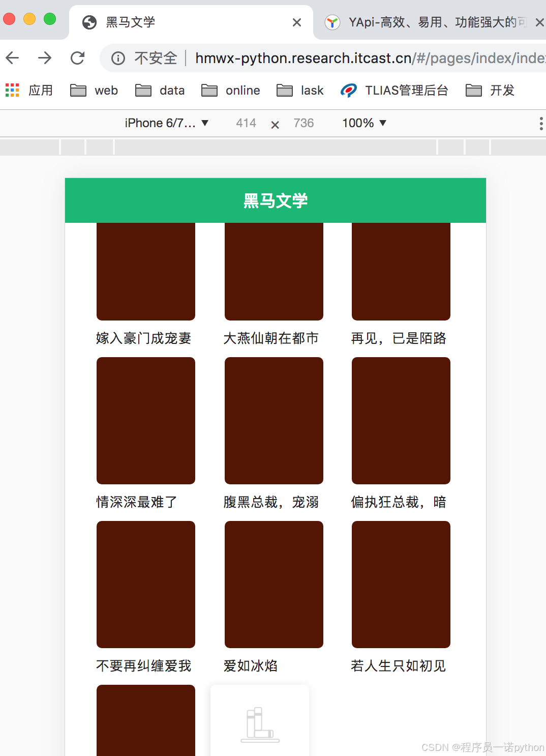The height and width of the screenshot is (756, 546).
Task: Open book cover above 不要再纠缠爱我
Action: click(x=146, y=585)
